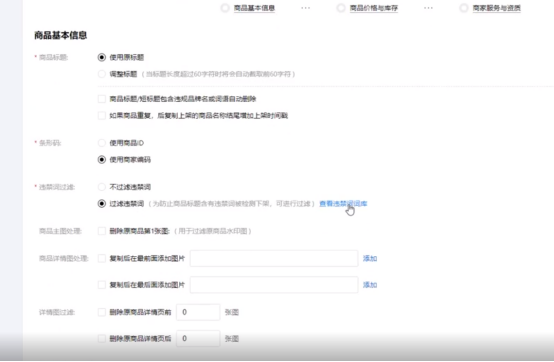Jump to 商品价格与库存 step tab
Image resolution: width=554 pixels, height=362 pixels.
click(374, 8)
